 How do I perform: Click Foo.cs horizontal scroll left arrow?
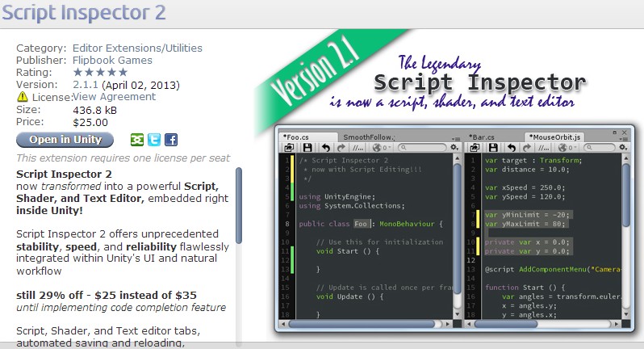(283, 324)
